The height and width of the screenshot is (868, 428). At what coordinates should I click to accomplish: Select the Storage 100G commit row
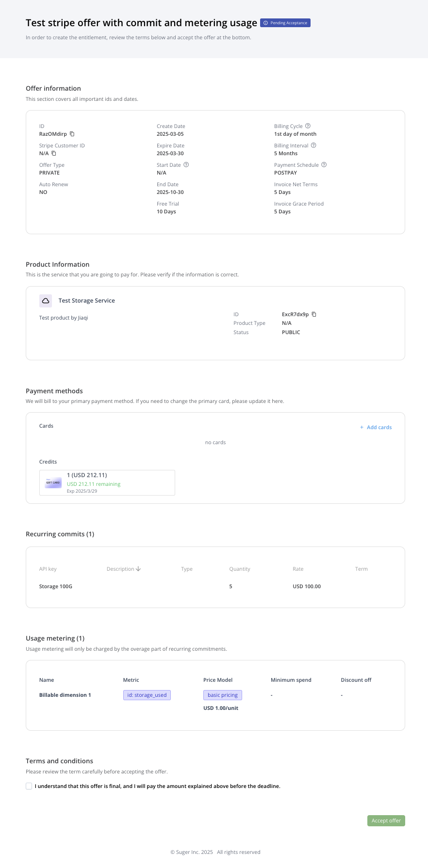tap(56, 586)
